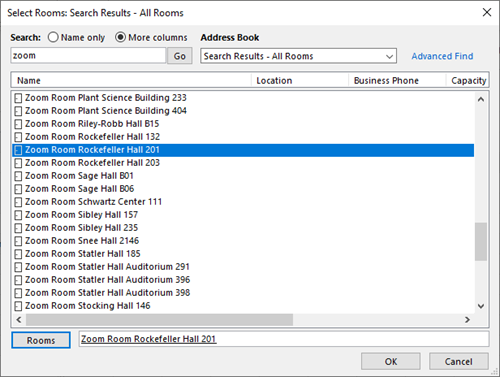The image size is (500, 377).
Task: Select 'Zoom Room Statler Hall Auditorium 396'
Action: coord(107,280)
